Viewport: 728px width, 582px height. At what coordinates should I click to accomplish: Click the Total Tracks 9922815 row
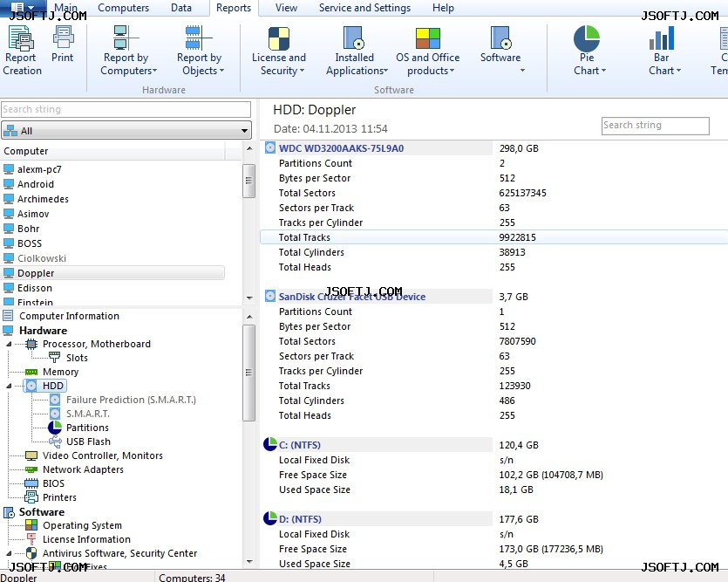(x=493, y=237)
